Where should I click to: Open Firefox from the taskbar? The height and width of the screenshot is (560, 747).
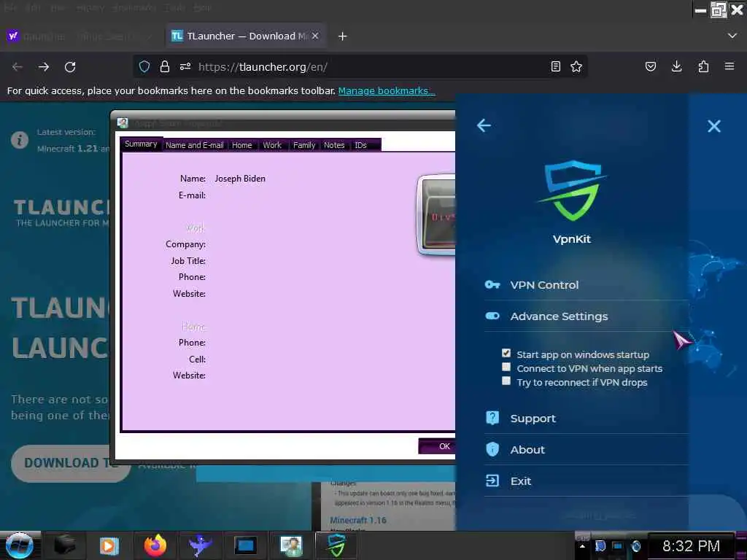pos(155,545)
